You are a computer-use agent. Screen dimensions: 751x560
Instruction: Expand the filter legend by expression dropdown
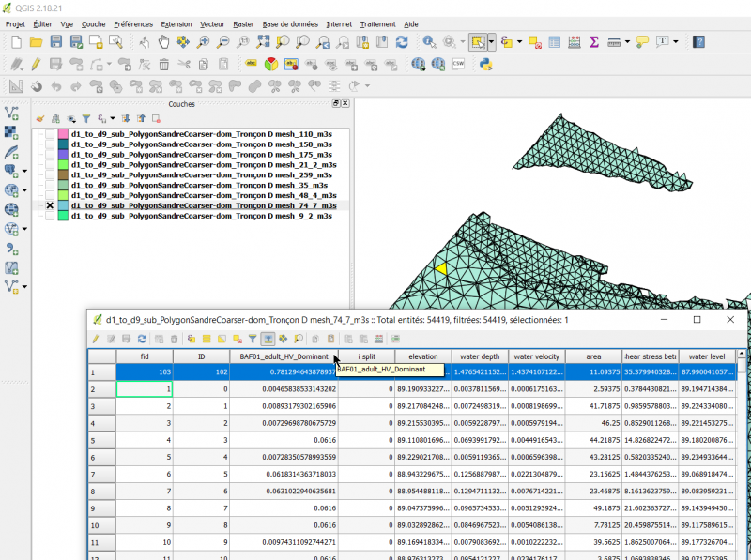pos(112,117)
